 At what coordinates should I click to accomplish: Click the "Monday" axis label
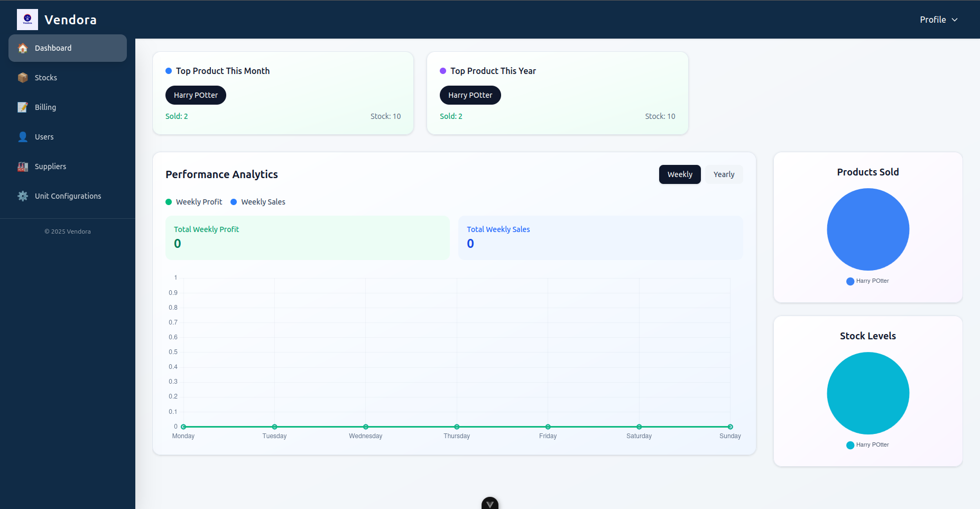pos(183,436)
